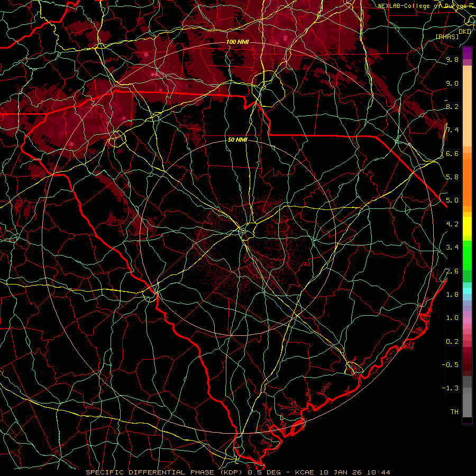Pick the bright green band of the color scale
This screenshot has height=476, width=476.
(x=467, y=255)
